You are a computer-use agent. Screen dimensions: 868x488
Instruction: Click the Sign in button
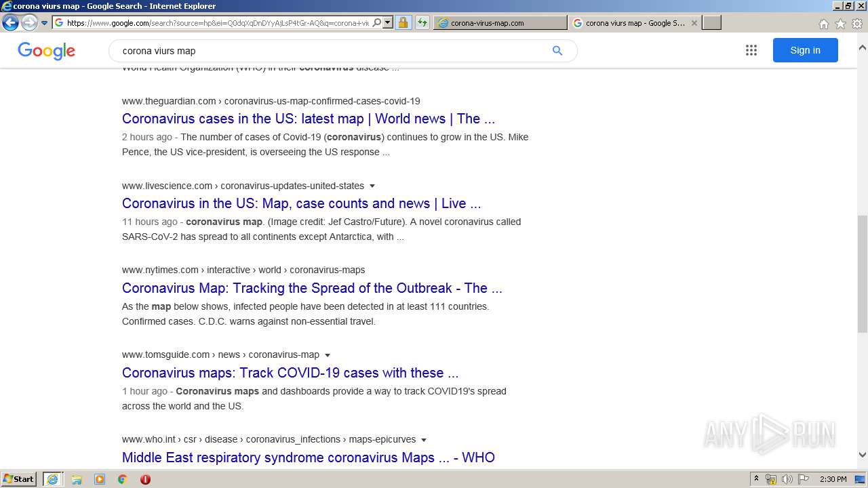[805, 50]
